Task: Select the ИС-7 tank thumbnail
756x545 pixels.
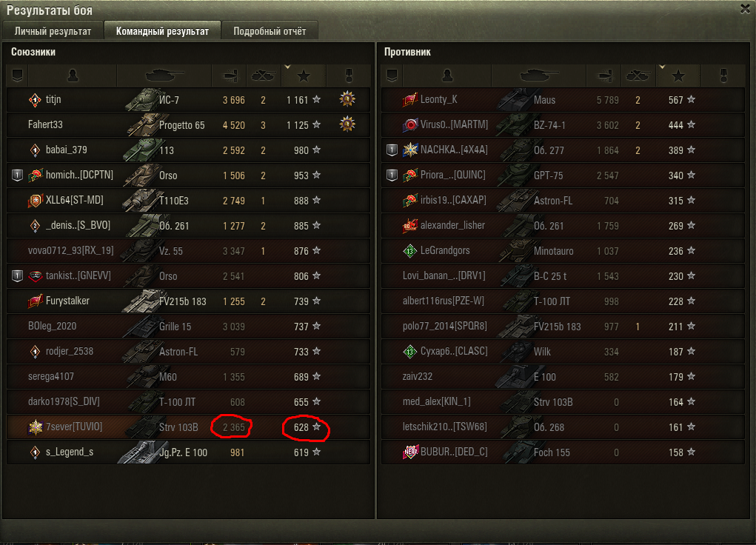Action: tap(141, 99)
